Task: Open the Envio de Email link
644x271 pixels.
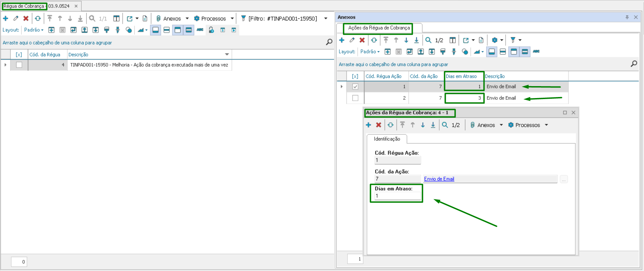Action: click(439, 179)
